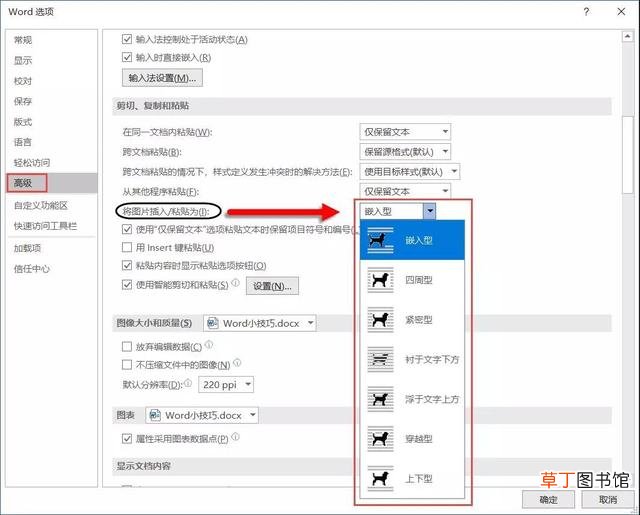
Task: Click info icon beside 不压缩文件中的图像
Action: [237, 362]
